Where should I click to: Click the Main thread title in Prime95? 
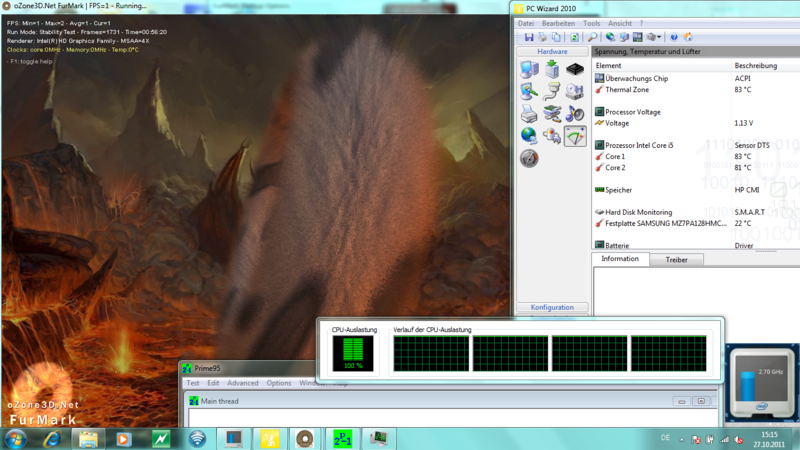219,402
